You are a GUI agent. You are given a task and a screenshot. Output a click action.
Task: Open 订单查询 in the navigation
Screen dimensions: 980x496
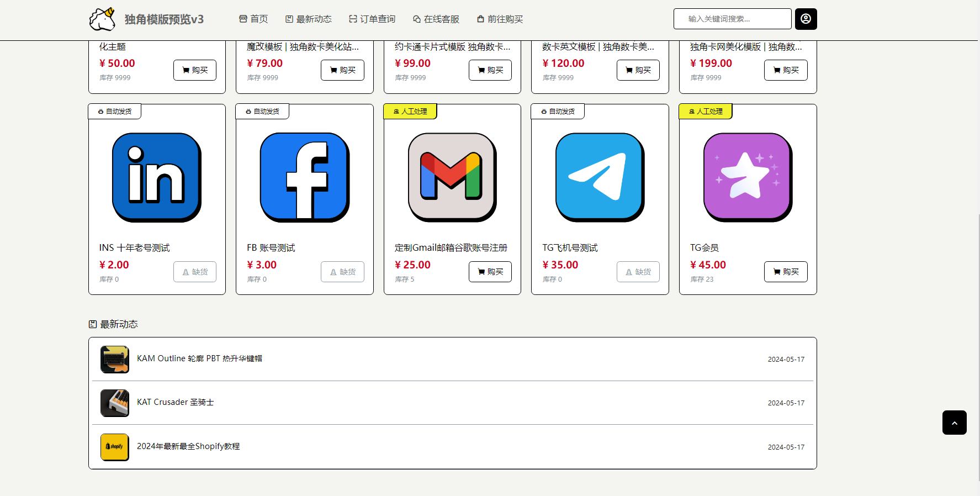click(x=372, y=19)
